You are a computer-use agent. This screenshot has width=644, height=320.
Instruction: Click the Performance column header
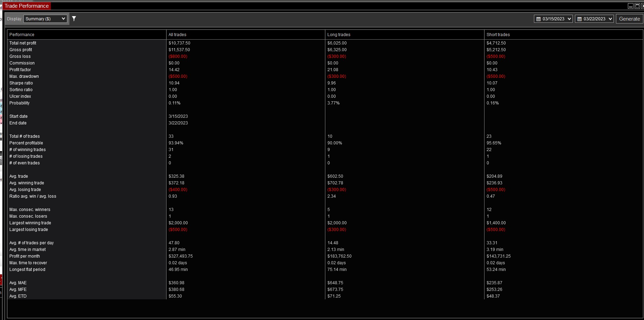tap(87, 35)
